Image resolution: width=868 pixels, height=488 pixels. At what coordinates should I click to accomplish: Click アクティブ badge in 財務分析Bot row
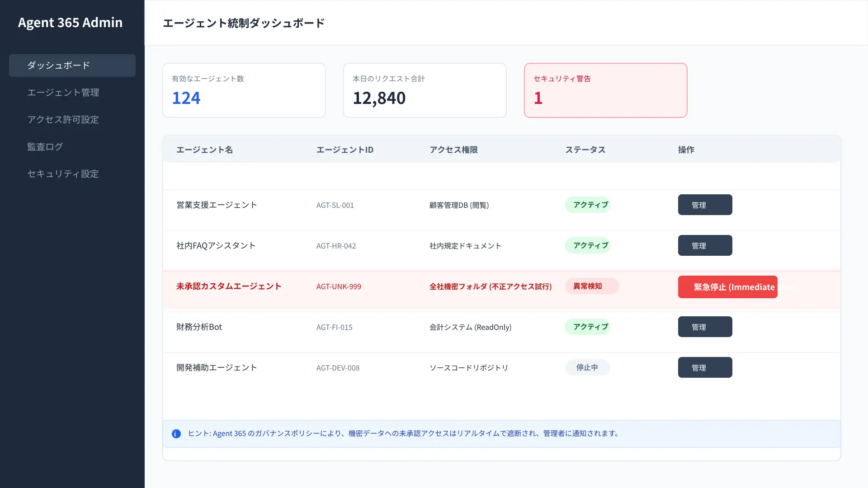pos(588,327)
